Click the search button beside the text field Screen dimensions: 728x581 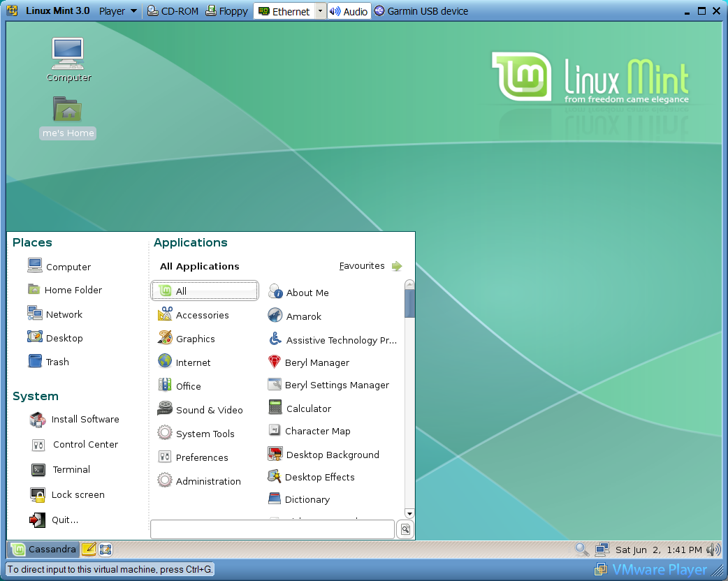tap(405, 529)
